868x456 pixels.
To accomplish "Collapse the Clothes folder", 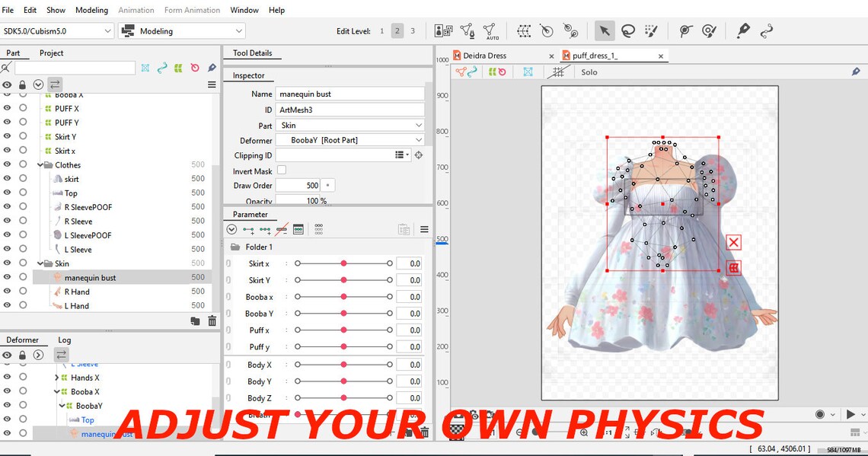I will click(x=42, y=164).
